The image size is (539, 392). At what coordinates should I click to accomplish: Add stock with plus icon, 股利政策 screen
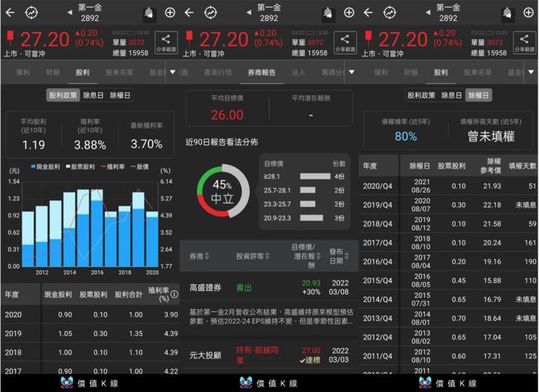tap(170, 13)
